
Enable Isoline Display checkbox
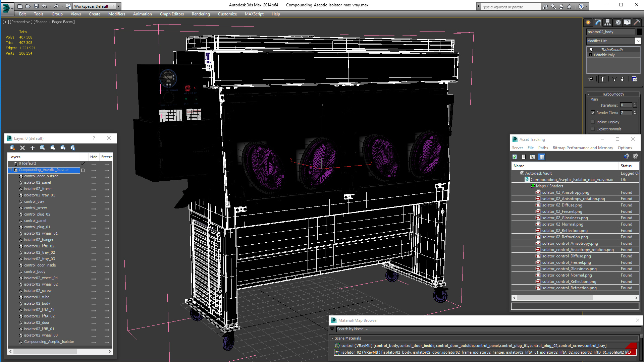pos(593,122)
